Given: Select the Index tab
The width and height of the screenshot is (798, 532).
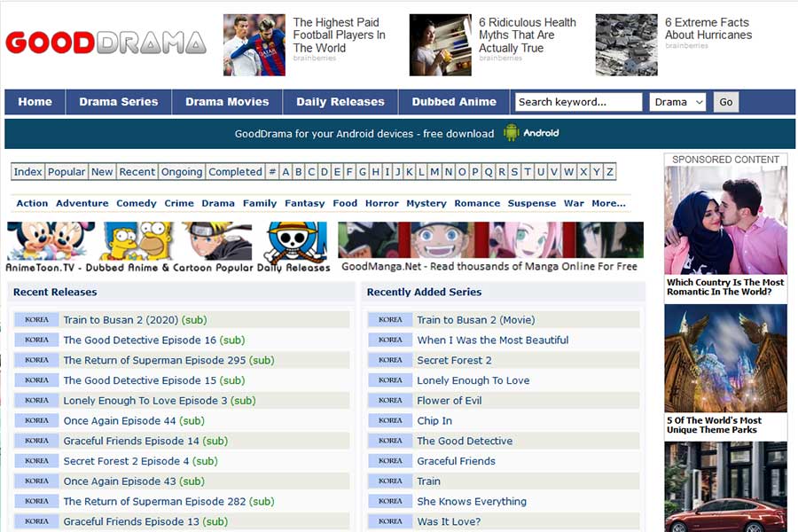Looking at the screenshot, I should [x=28, y=172].
